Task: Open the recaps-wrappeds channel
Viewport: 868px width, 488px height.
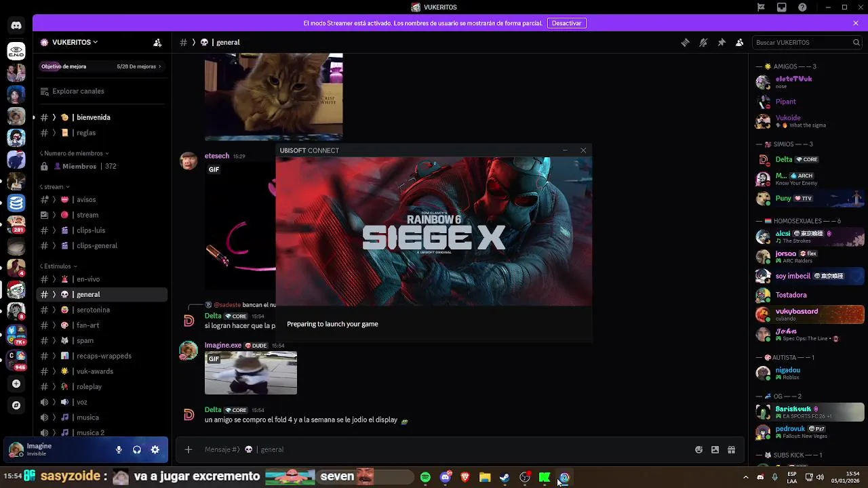Action: coord(102,356)
